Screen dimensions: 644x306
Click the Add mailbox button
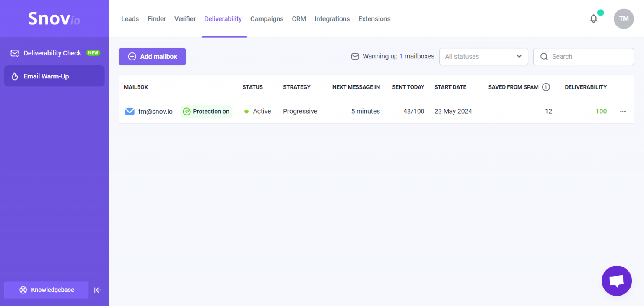coord(152,57)
